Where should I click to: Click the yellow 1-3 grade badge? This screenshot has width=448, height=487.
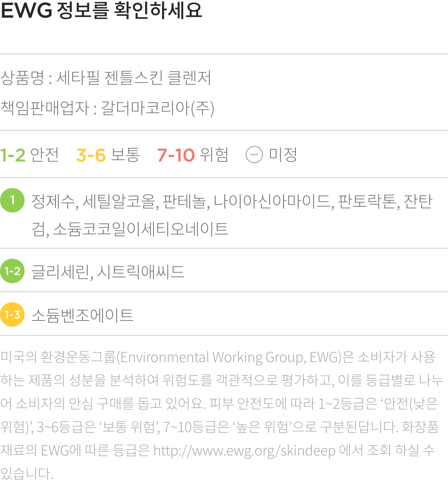(12, 314)
